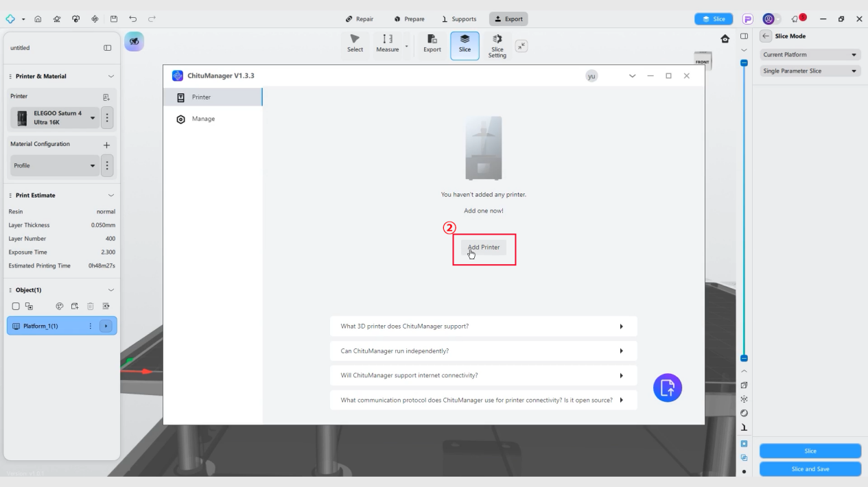Open printer list icon beside Printer label
Screen dimensions: 868x487
(x=106, y=97)
